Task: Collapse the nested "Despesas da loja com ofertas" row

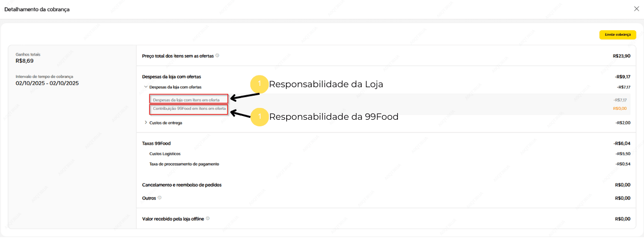Action: [x=146, y=87]
